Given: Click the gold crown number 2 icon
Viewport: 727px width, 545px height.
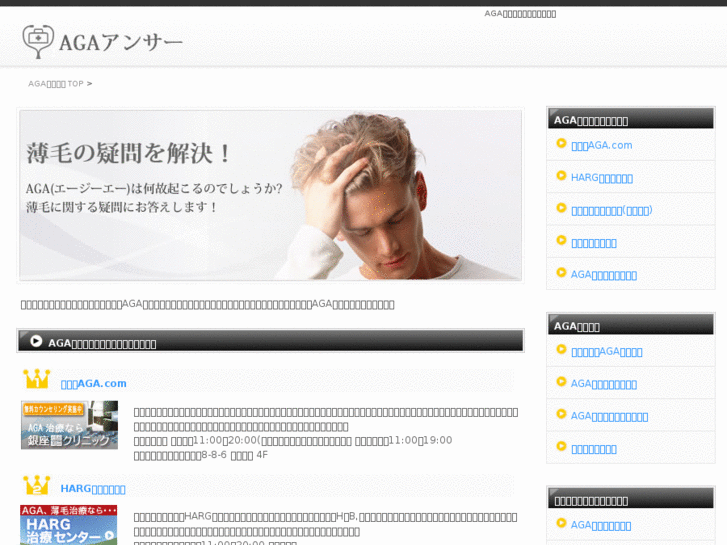Looking at the screenshot, I should point(37,485).
